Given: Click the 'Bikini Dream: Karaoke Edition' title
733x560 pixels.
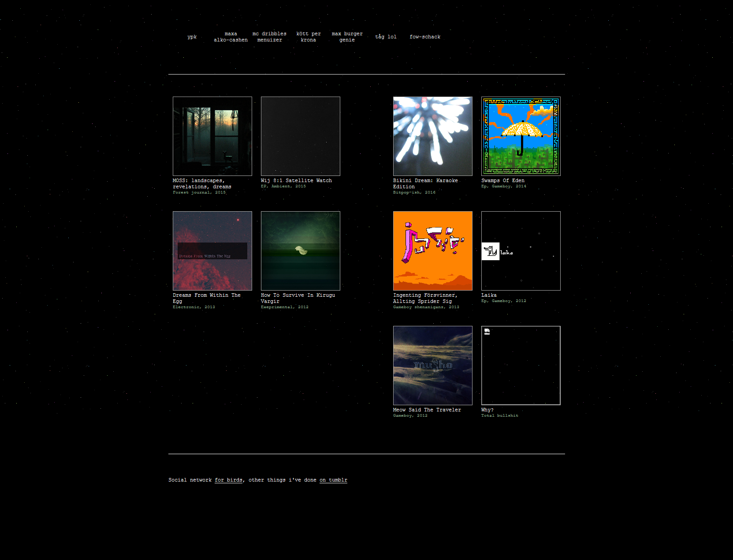Looking at the screenshot, I should pyautogui.click(x=425, y=183).
